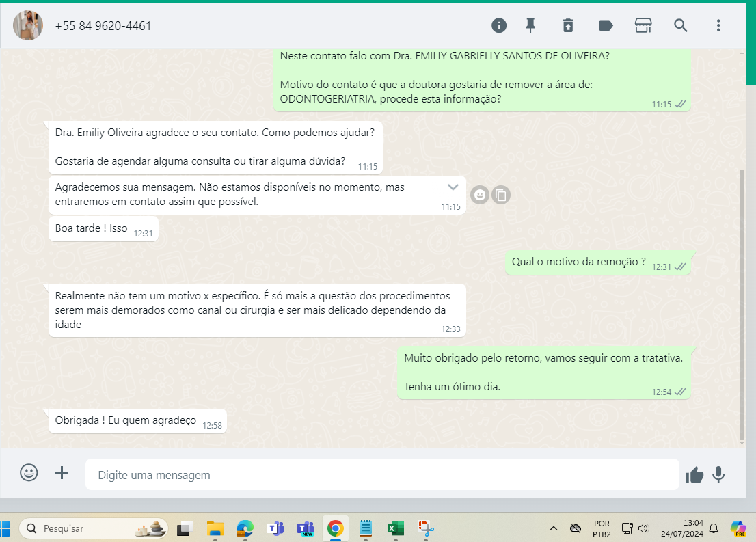Open the label tag icon
This screenshot has width=756, height=542.
click(x=606, y=25)
